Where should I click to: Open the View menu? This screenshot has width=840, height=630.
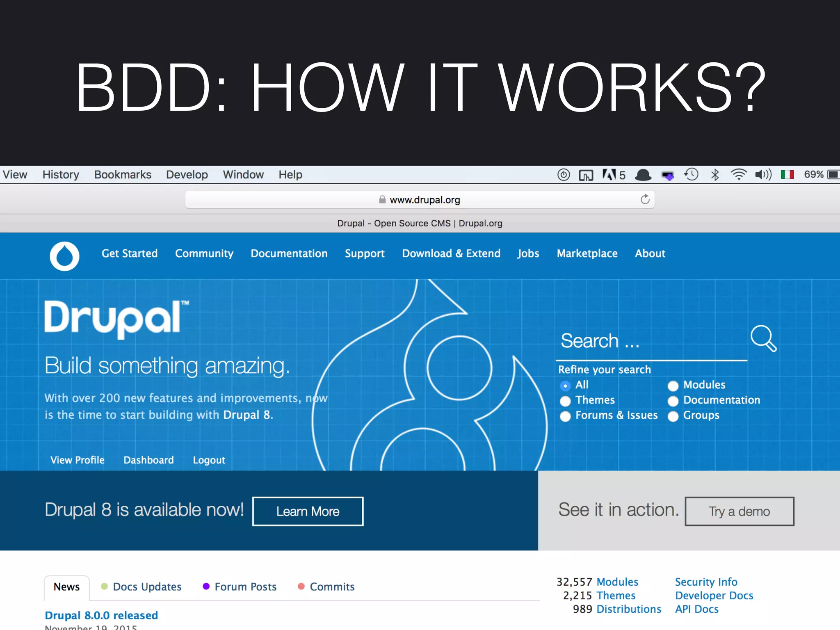click(15, 175)
